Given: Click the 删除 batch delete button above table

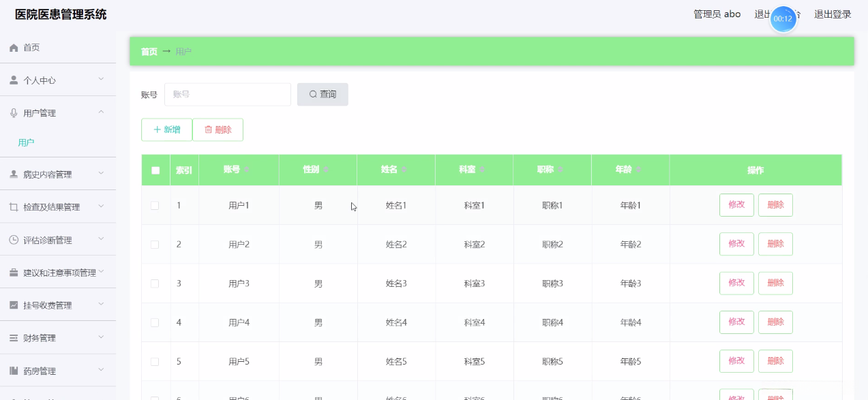Looking at the screenshot, I should point(218,129).
